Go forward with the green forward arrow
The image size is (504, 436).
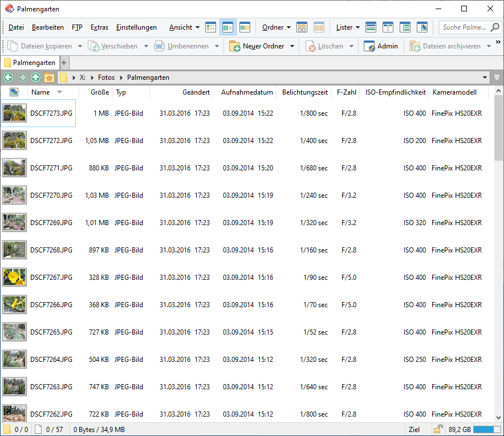[x=22, y=78]
